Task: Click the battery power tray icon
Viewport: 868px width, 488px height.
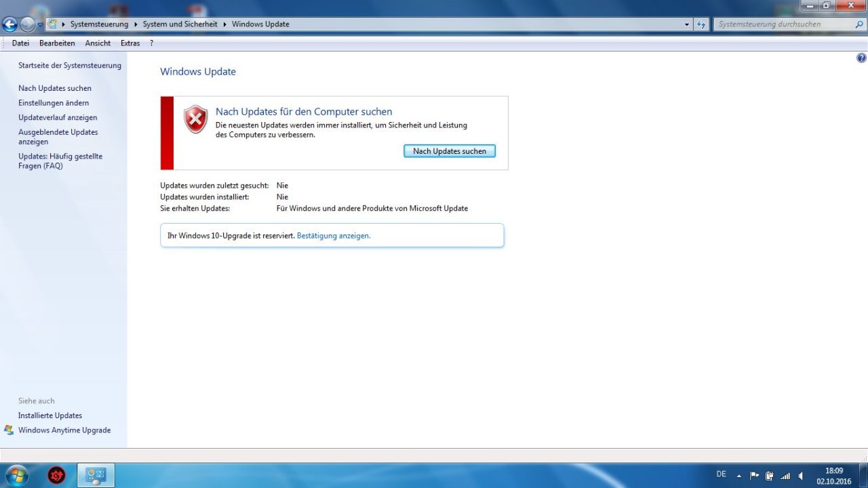Action: click(x=770, y=476)
